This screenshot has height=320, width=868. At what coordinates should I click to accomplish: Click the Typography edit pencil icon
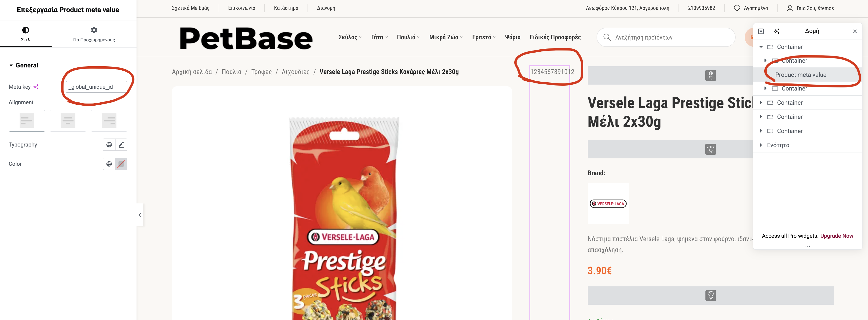coord(121,145)
